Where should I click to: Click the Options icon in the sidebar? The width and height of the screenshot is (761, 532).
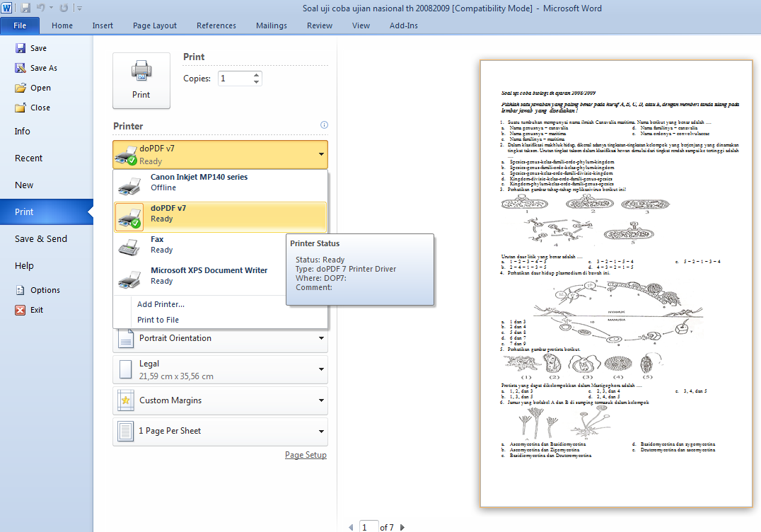pos(21,290)
